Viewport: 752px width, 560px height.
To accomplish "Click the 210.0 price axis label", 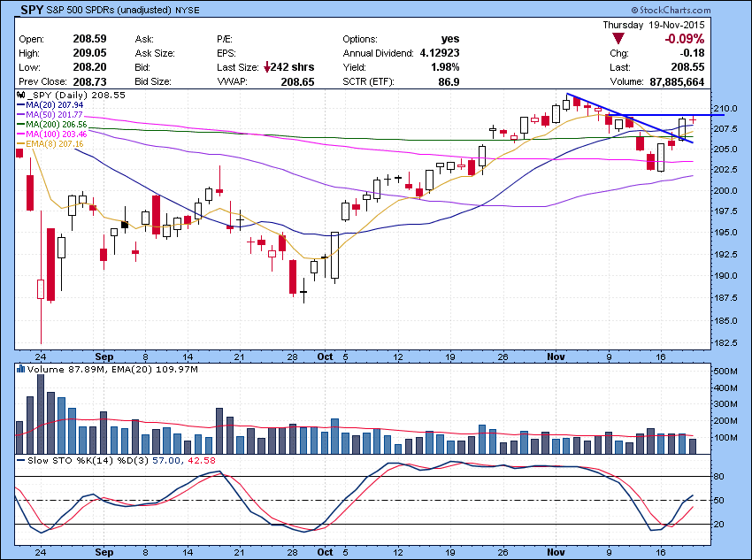I will 726,108.
